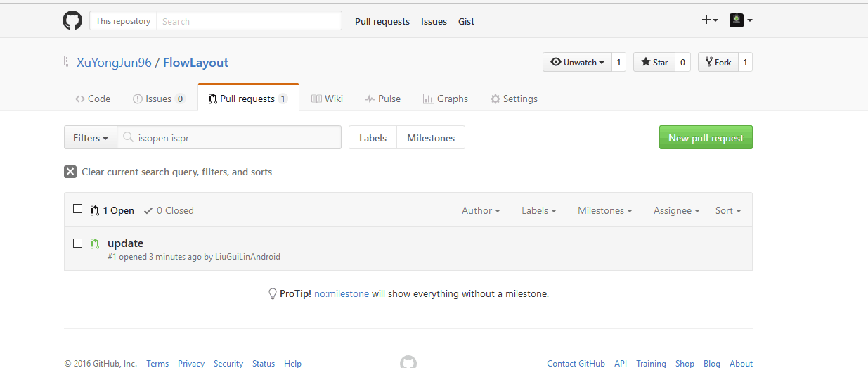Open the user avatar menu
The image size is (868, 368).
741,20
